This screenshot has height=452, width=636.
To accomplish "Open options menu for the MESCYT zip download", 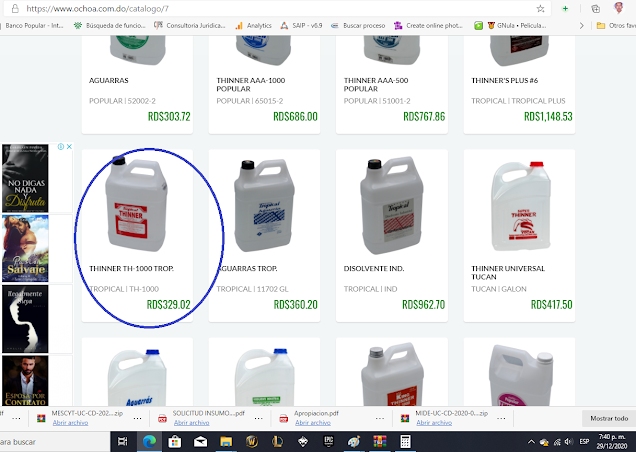I will click(138, 418).
